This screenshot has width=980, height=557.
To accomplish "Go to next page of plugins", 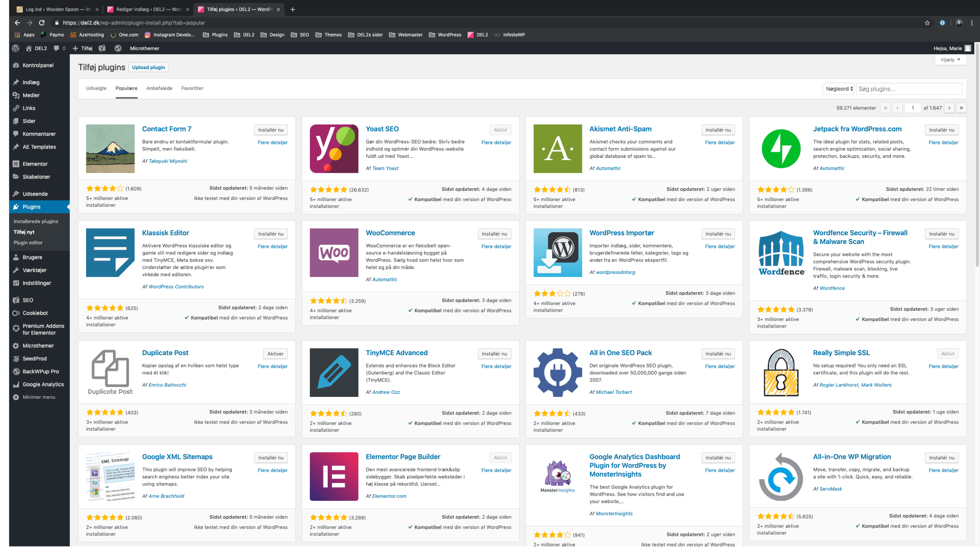I will tap(949, 108).
